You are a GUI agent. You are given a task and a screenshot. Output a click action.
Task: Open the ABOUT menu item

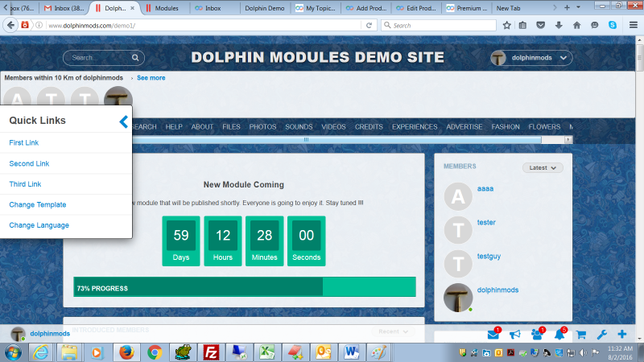(x=202, y=127)
